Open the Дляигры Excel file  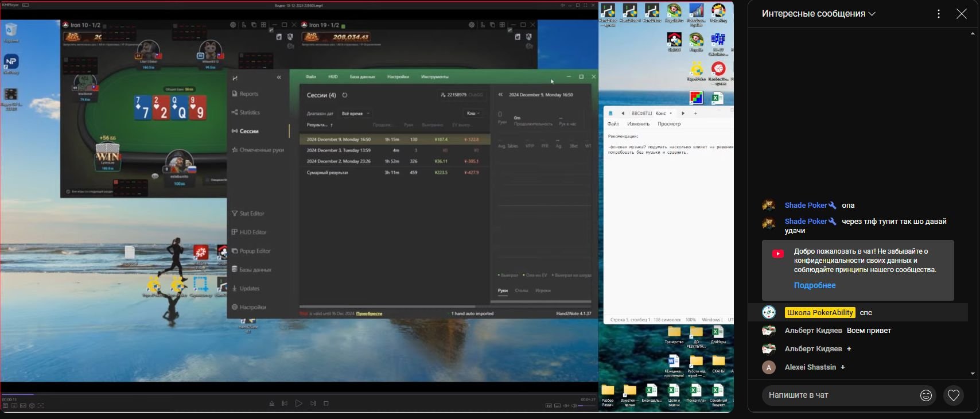tap(718, 335)
